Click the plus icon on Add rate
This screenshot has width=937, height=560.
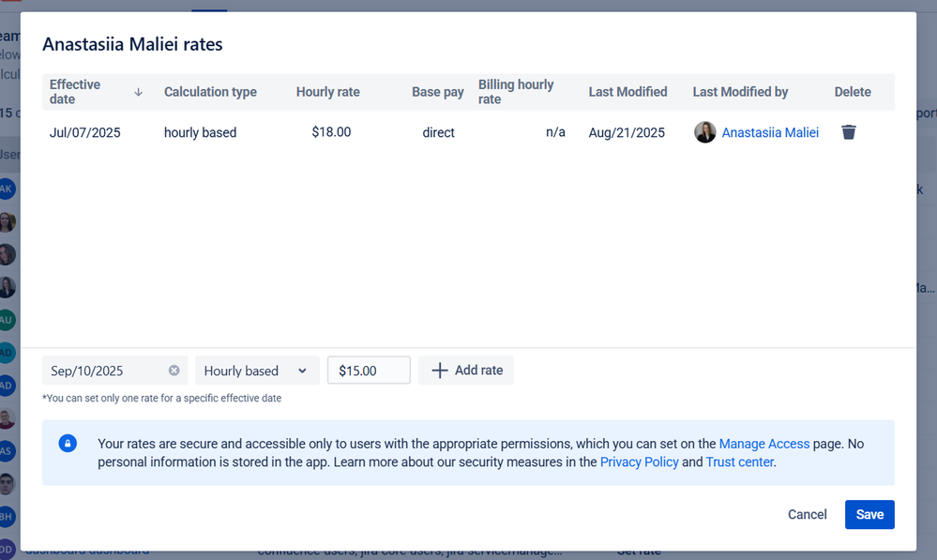[439, 371]
